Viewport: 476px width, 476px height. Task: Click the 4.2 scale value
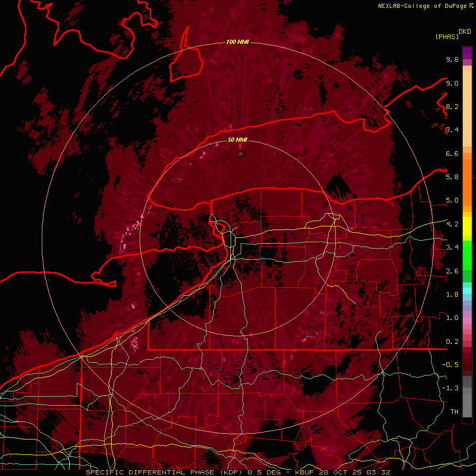coord(452,224)
